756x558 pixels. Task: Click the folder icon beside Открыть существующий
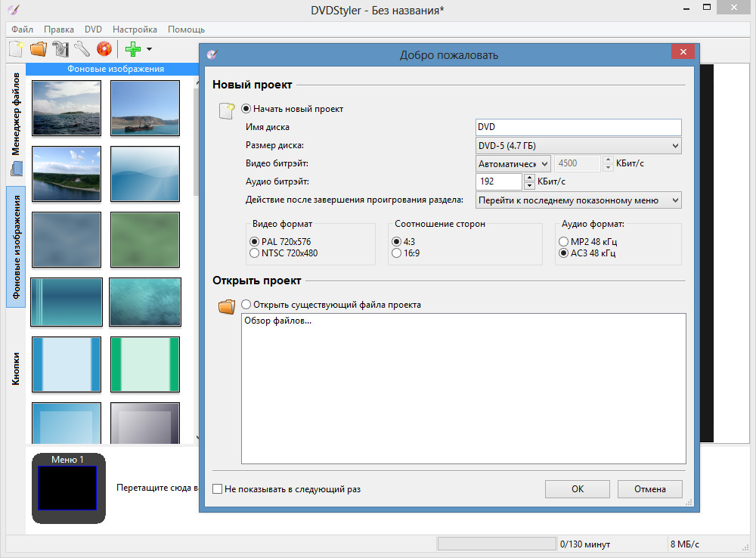(x=227, y=306)
